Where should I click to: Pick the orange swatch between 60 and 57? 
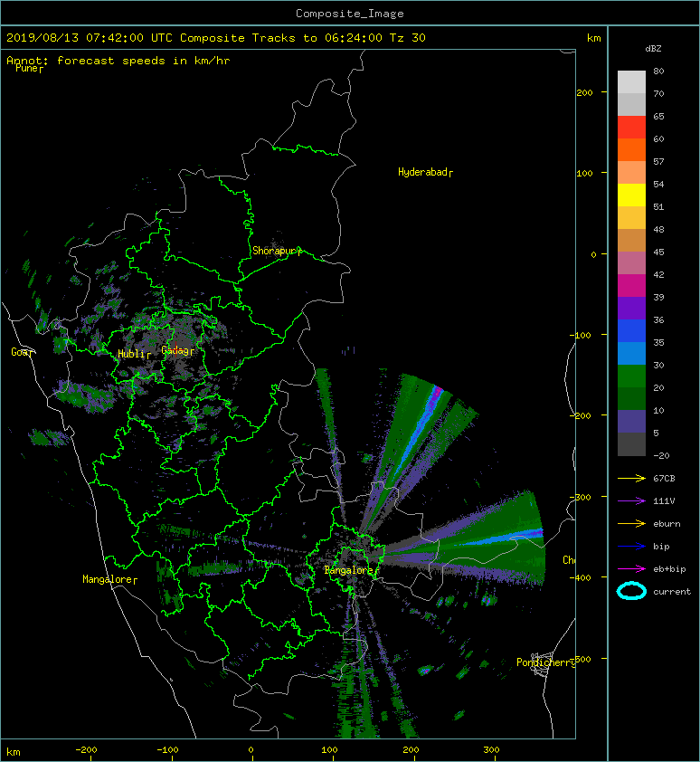point(631,150)
